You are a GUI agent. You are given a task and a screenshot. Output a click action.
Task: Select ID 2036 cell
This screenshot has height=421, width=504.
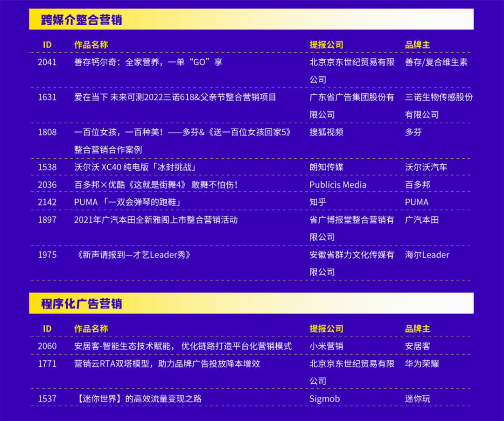click(47, 185)
